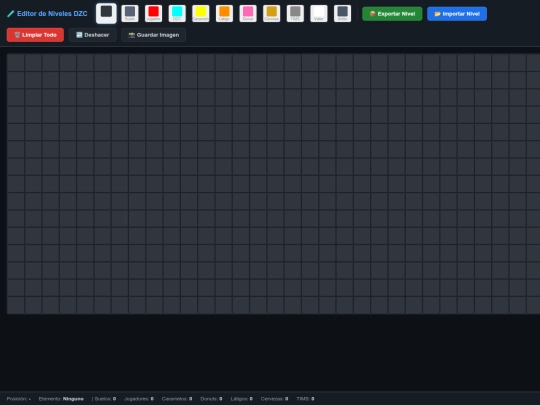Click the Suelos: 0 counter
This screenshot has height=405, width=540.
pos(105,399)
